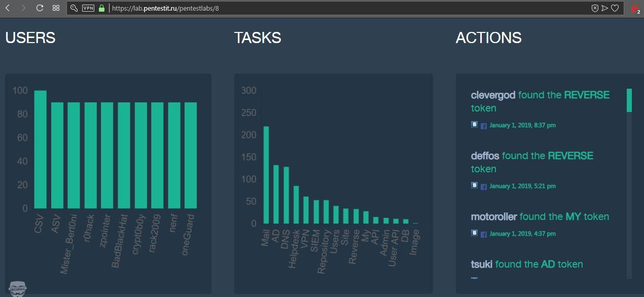The width and height of the screenshot is (644, 297).
Task: Bookmark the page with the heart icon
Action: click(615, 8)
